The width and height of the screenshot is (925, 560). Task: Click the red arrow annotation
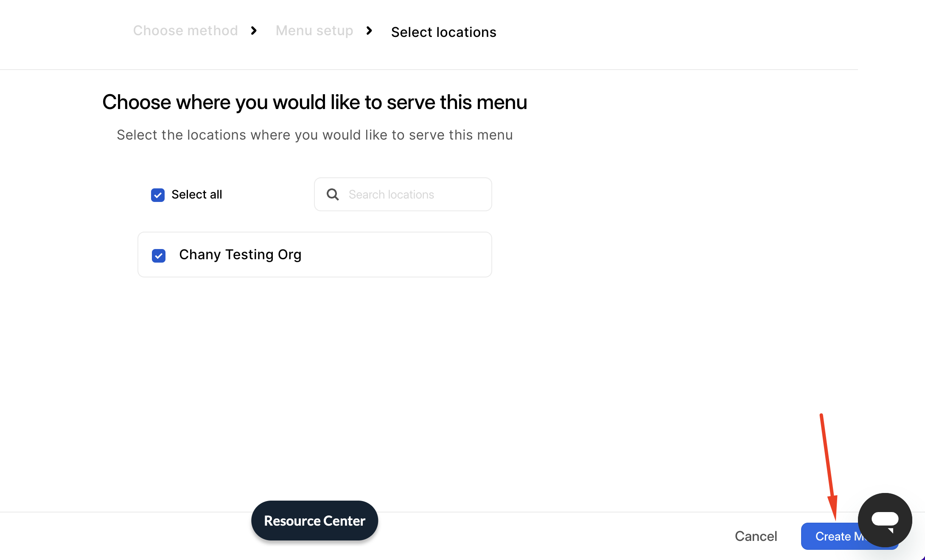pos(828,467)
